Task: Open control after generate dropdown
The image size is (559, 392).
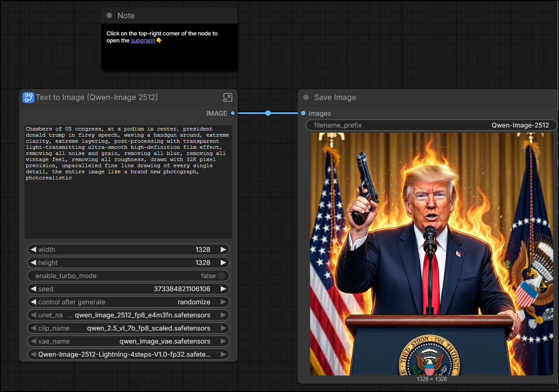Action: point(128,302)
